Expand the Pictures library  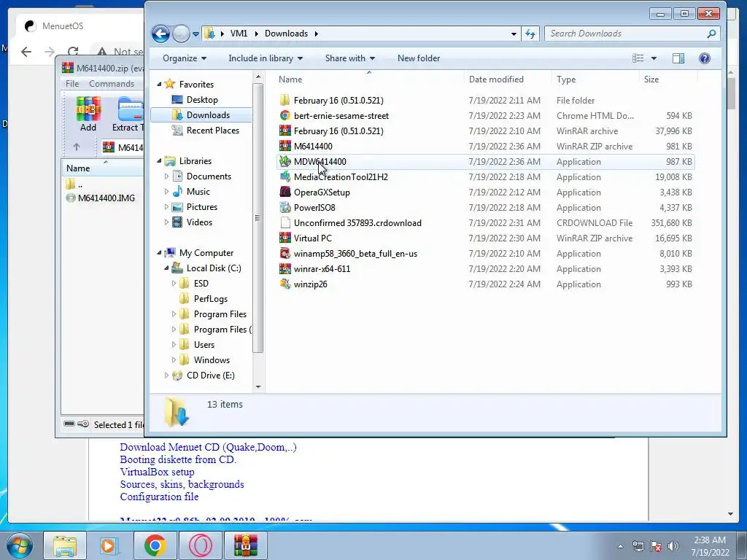tap(166, 207)
